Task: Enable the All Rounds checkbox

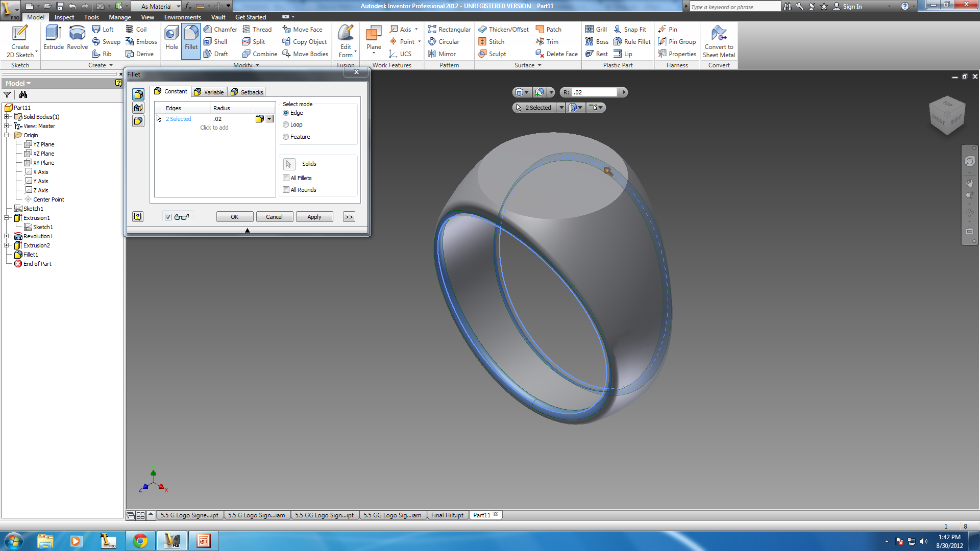Action: pyautogui.click(x=286, y=190)
